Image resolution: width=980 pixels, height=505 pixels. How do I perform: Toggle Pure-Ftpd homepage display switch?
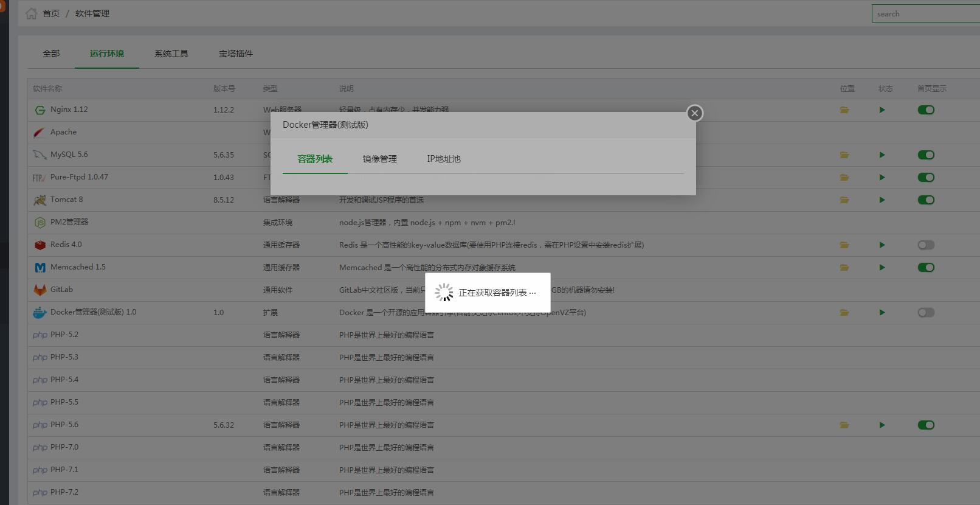click(x=926, y=178)
